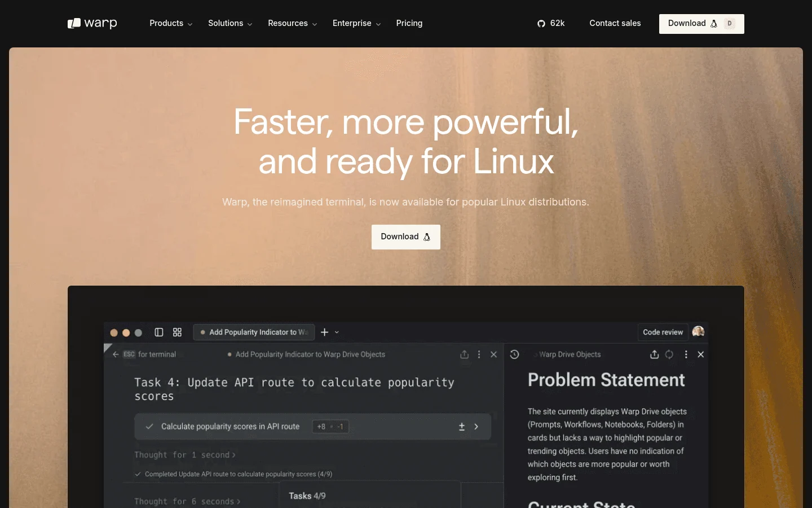Expand the Resources menu
The height and width of the screenshot is (508, 812).
click(x=293, y=23)
